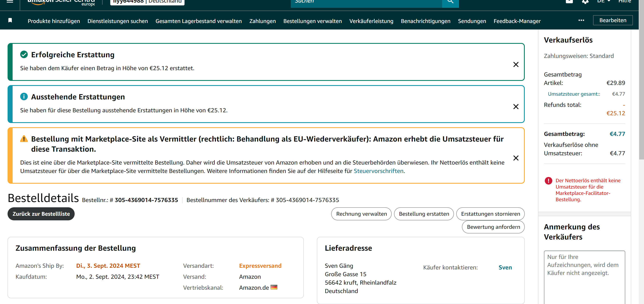
Task: Dismiss the Erfolgreiche Erstattung alert
Action: point(516,65)
